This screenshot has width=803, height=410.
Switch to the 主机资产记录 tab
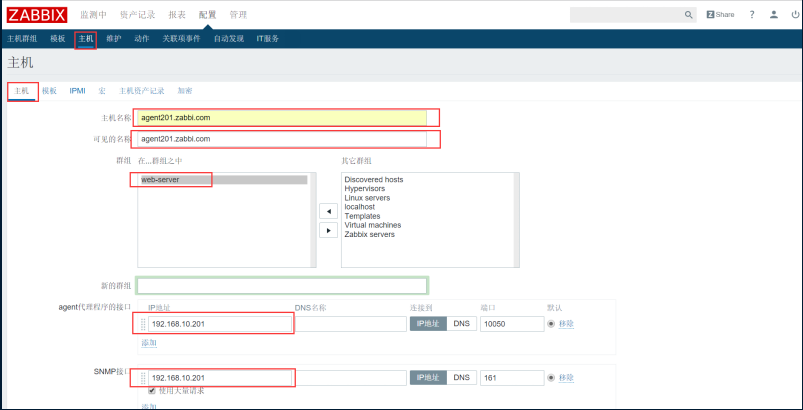[x=141, y=91]
